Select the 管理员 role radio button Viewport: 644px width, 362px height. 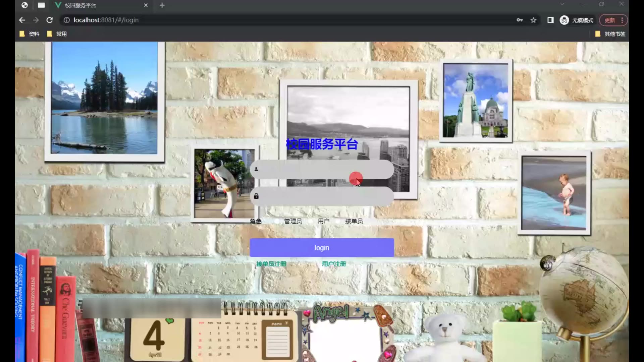point(277,221)
